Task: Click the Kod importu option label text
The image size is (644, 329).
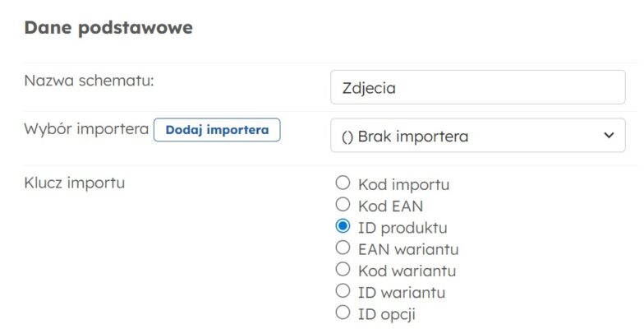Action: point(403,184)
